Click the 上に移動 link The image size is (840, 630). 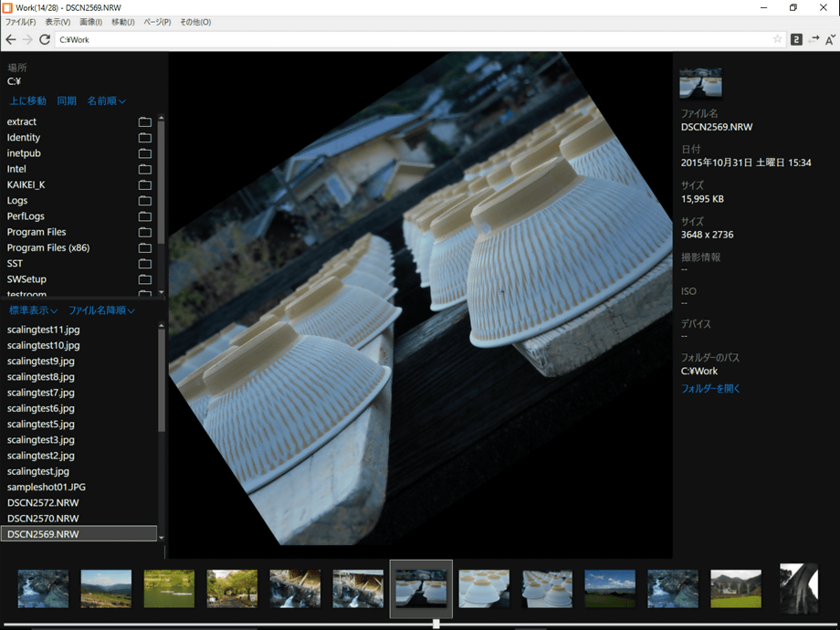coord(27,100)
